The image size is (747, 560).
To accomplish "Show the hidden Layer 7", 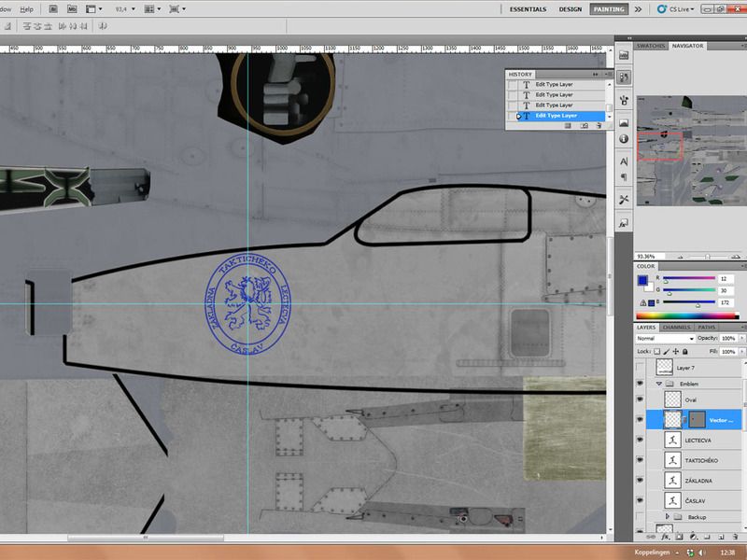I will click(640, 368).
